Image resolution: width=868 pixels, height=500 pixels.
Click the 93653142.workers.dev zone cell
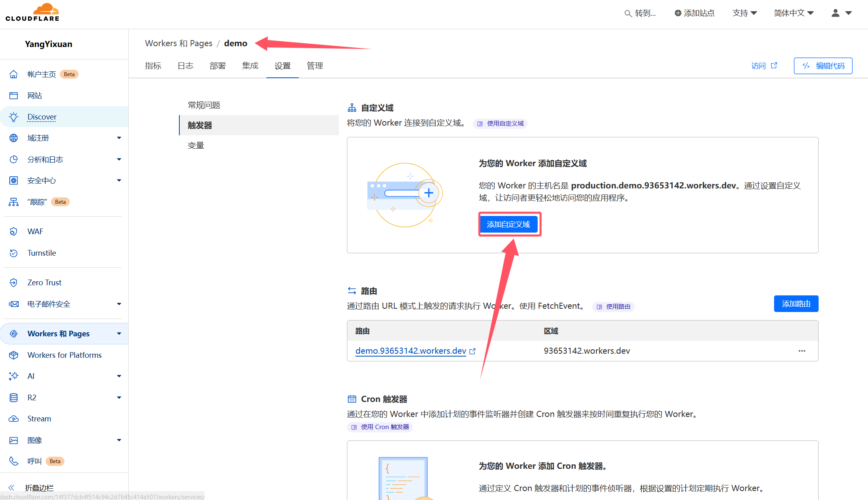click(x=587, y=351)
